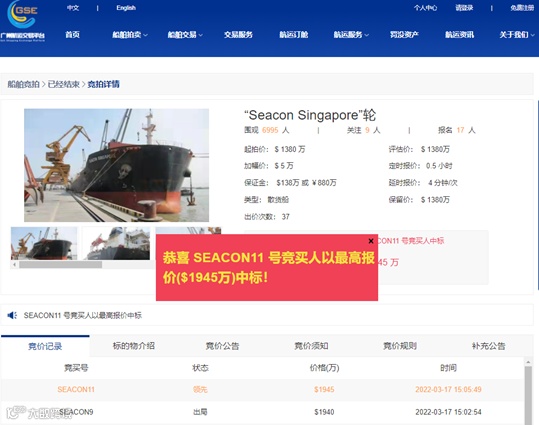Select the first ship thumbnail image
Screen dimensions: 539x425
[x=44, y=243]
